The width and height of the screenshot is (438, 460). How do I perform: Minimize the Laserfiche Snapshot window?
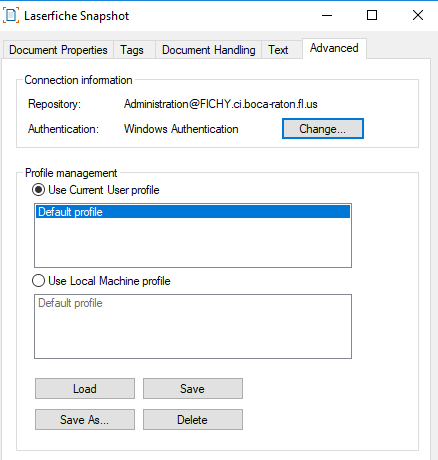[327, 15]
